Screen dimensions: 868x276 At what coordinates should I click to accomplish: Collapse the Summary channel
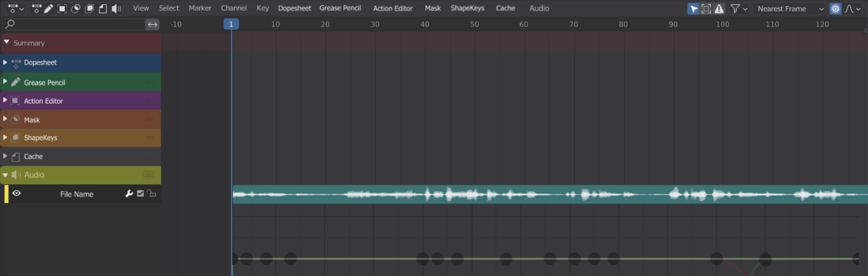6,42
